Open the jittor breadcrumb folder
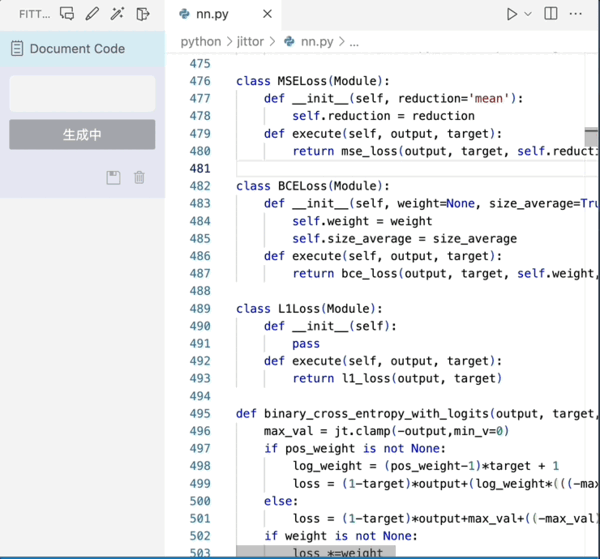This screenshot has height=559, width=600. (x=250, y=42)
